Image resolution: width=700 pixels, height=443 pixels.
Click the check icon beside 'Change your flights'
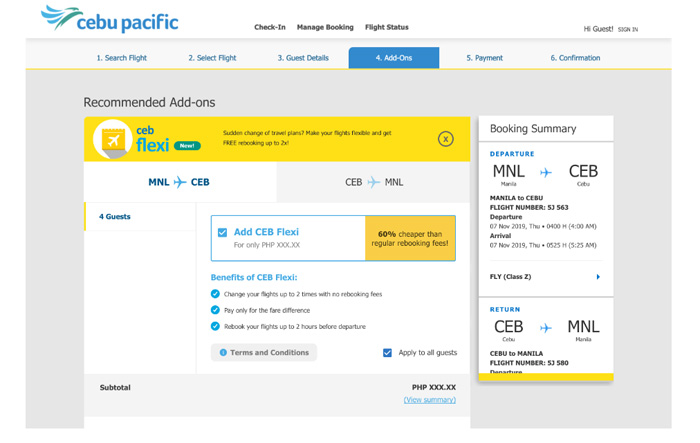[x=215, y=294]
